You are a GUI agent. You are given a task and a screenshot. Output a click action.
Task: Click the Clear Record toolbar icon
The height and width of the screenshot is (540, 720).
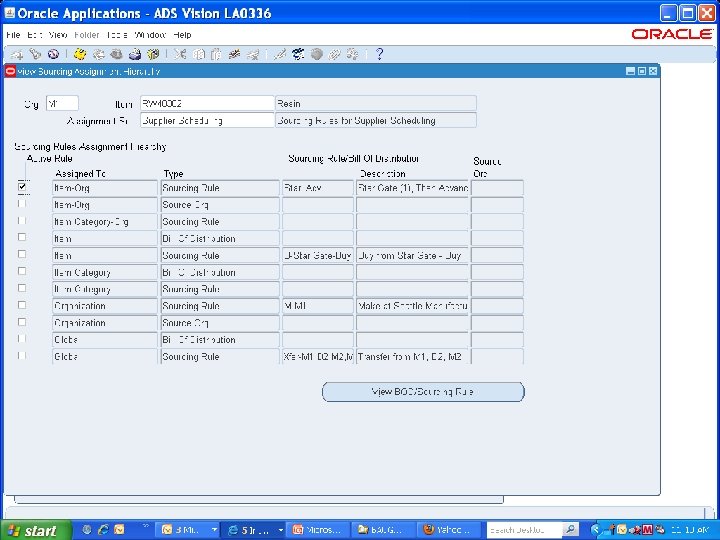234,54
